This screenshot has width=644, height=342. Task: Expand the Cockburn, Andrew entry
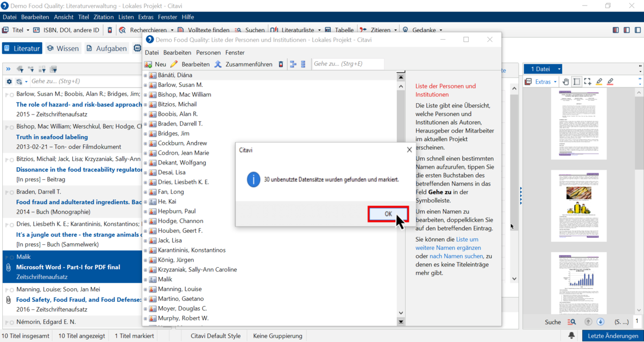click(146, 143)
